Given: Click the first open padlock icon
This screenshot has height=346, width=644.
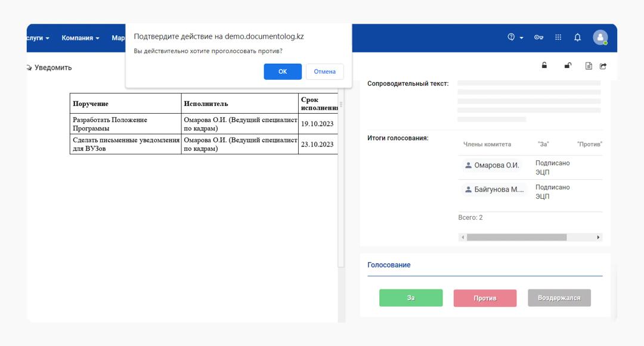Looking at the screenshot, I should coord(544,66).
